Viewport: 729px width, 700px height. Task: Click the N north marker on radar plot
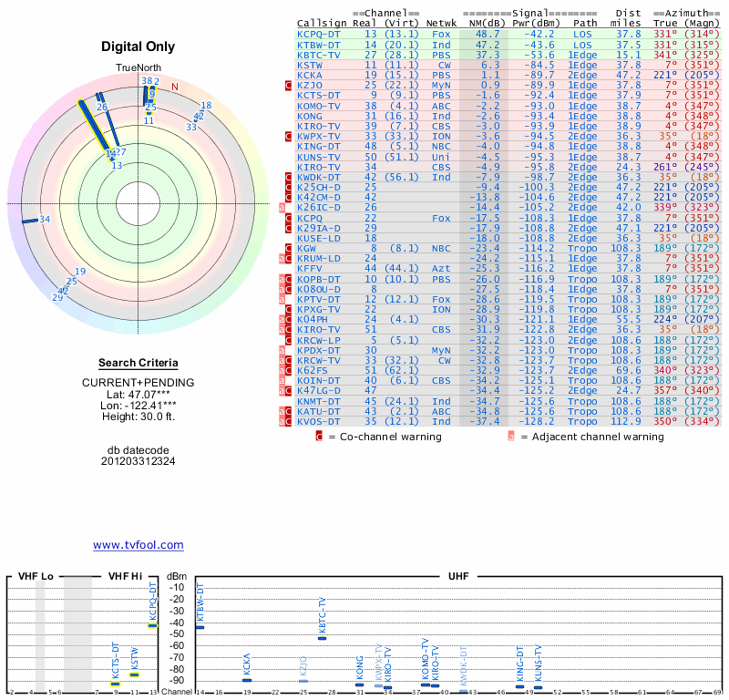pos(175,87)
